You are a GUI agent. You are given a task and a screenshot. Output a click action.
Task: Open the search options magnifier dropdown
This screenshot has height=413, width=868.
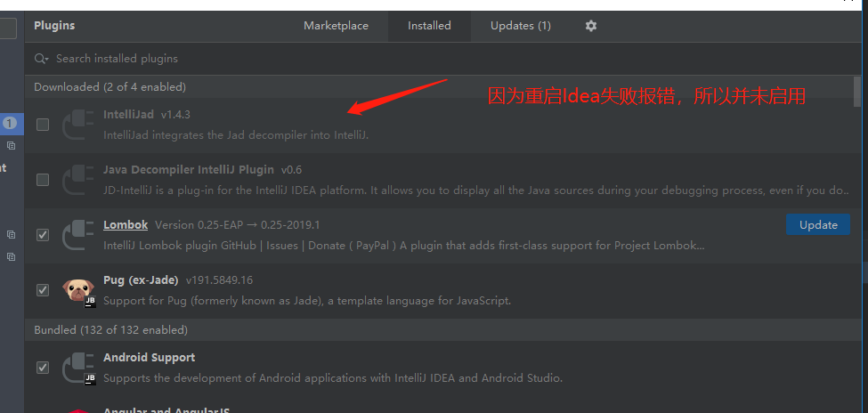click(42, 59)
